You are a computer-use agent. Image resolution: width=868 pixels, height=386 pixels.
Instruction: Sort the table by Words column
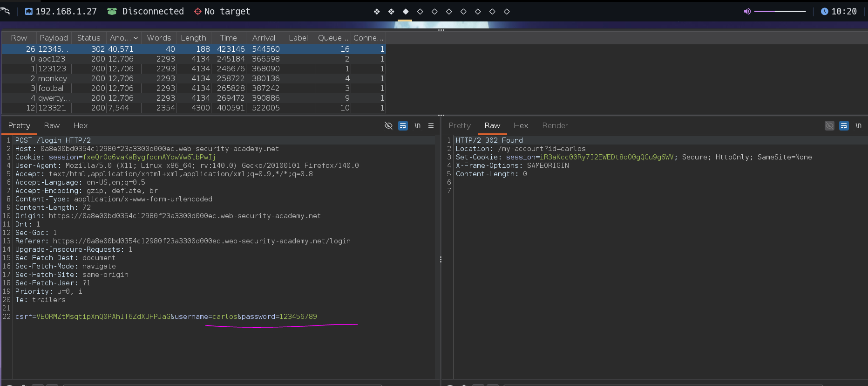pos(159,38)
